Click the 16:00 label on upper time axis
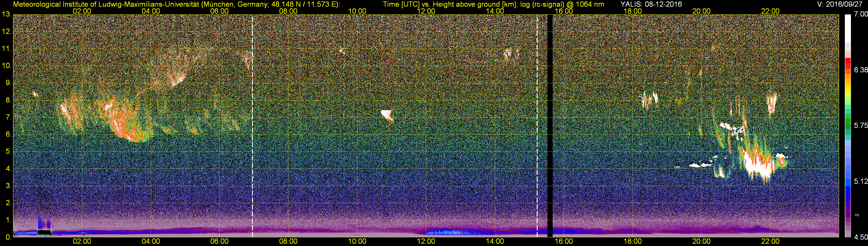The width and height of the screenshot is (868, 246). [564, 11]
